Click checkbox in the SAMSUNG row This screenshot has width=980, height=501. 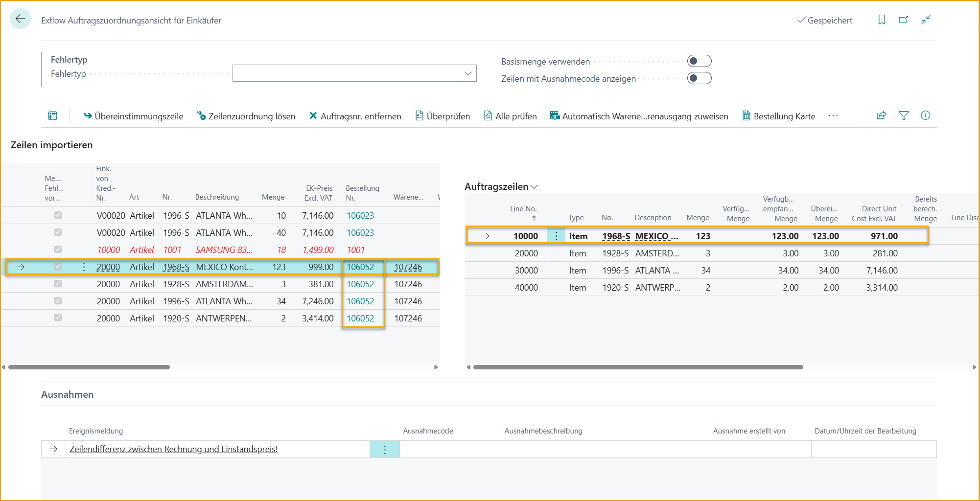tap(58, 250)
